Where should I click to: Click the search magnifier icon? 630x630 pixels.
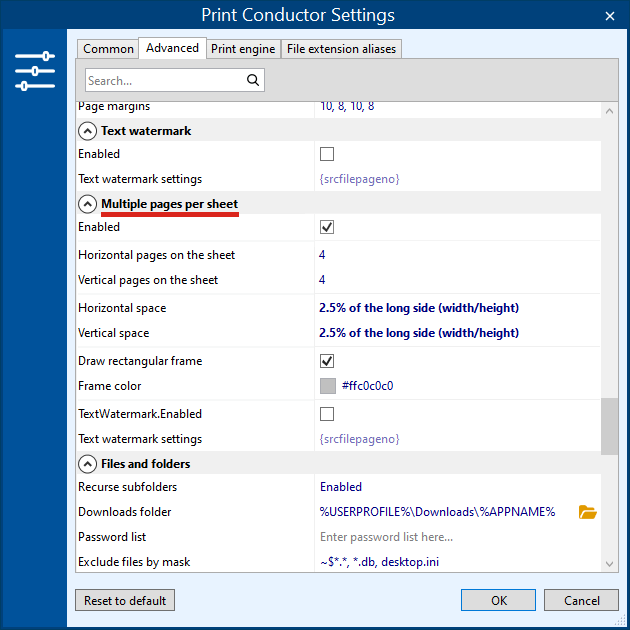click(x=253, y=80)
